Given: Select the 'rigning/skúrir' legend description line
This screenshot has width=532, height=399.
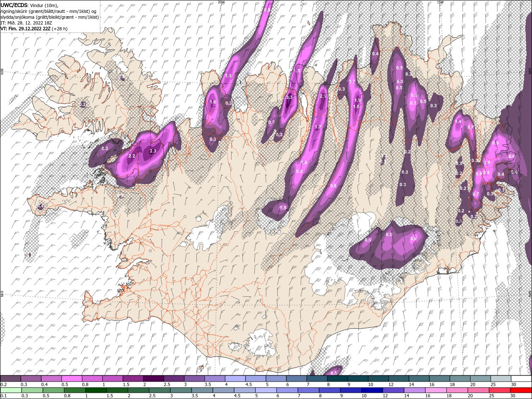Looking at the screenshot, I should tap(49, 11).
